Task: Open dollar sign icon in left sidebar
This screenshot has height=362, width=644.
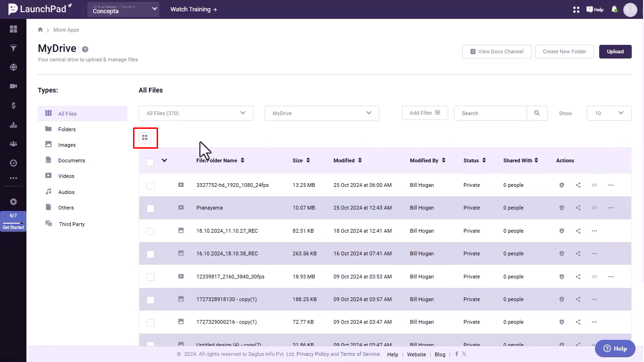Action: [13, 105]
